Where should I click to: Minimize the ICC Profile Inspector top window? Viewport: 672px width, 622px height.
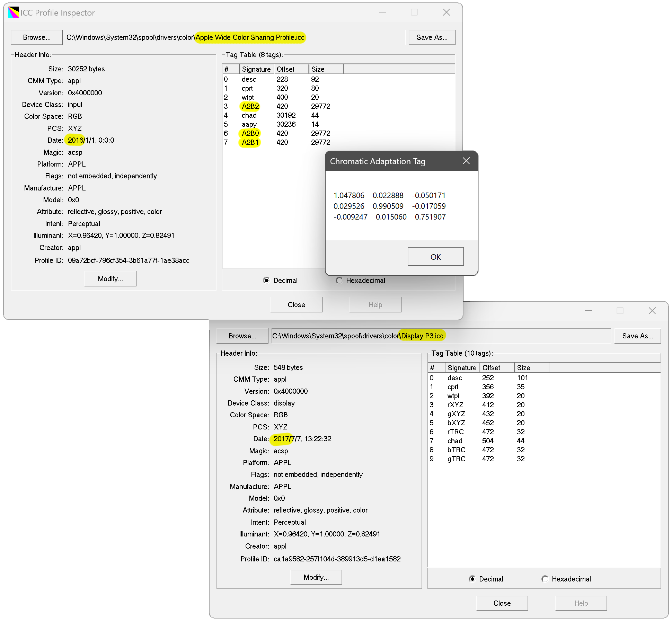point(383,12)
